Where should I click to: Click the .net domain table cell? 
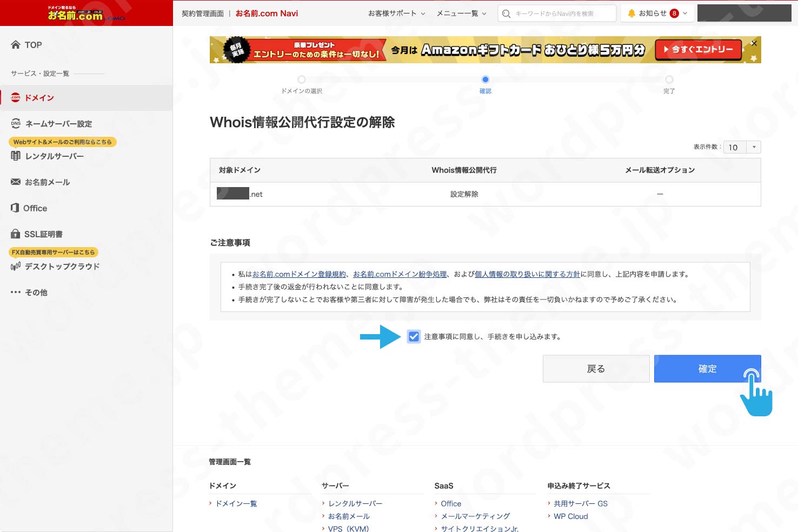click(x=240, y=194)
